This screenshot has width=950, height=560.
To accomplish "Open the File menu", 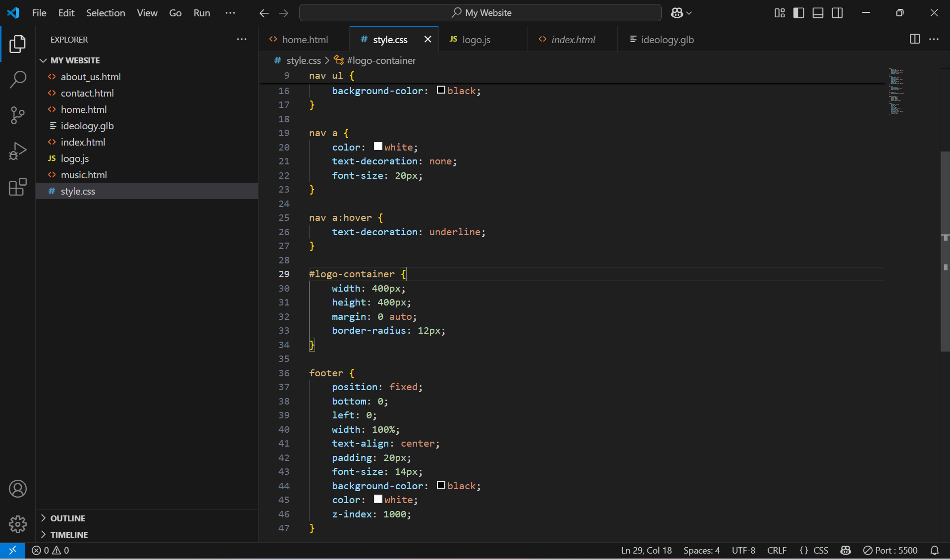I will [39, 13].
